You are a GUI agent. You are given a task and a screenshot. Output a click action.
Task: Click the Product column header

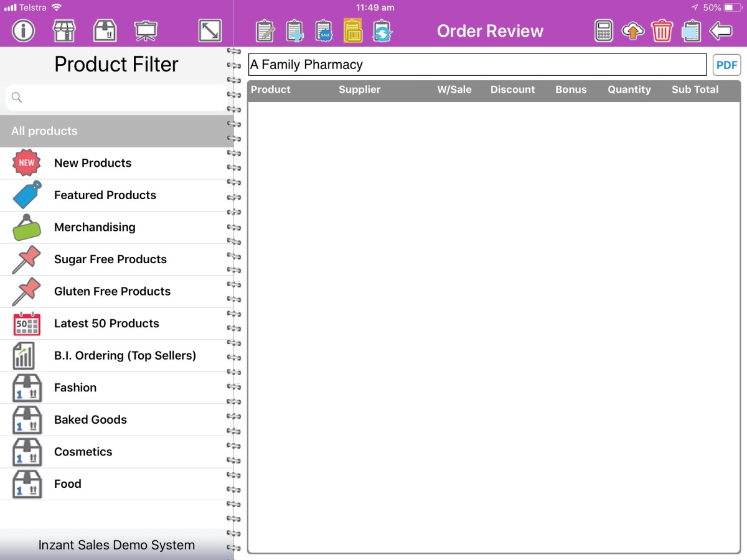tap(271, 90)
